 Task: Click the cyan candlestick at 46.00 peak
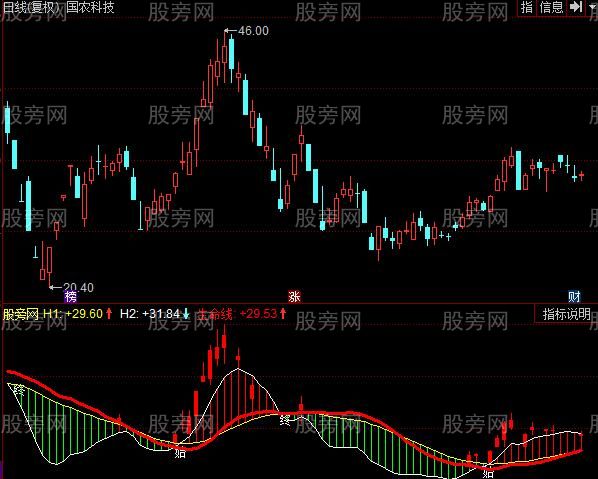click(231, 53)
